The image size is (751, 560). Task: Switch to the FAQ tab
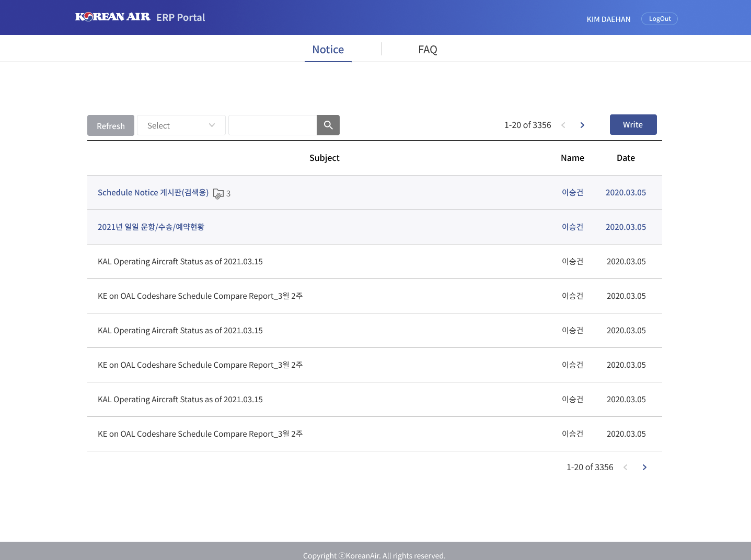click(x=428, y=50)
